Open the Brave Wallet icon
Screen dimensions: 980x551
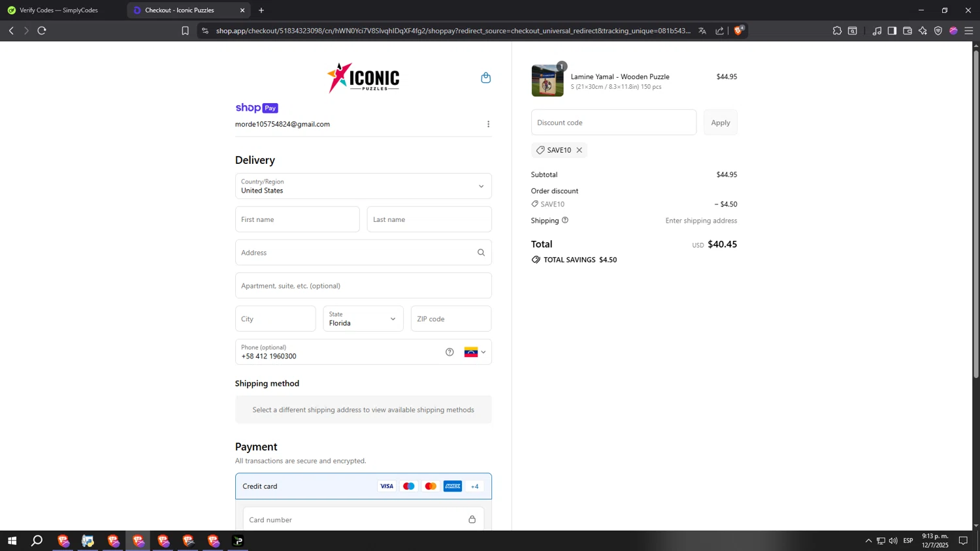[x=907, y=31]
